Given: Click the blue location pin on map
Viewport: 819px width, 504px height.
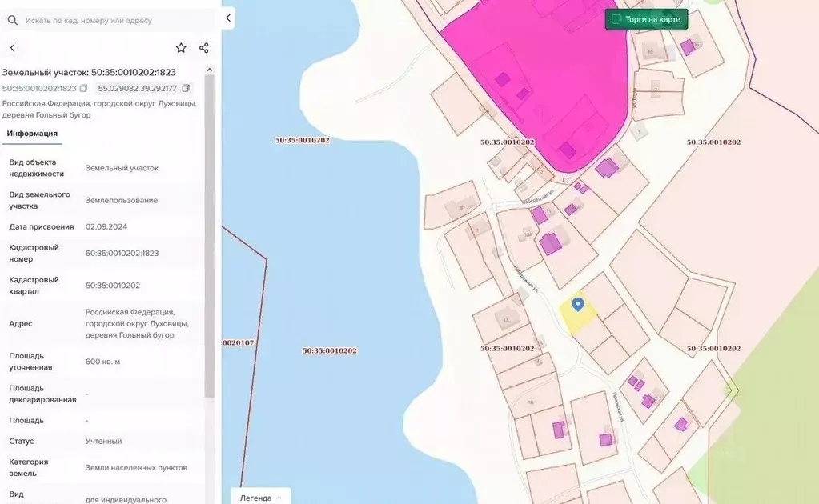Looking at the screenshot, I should [578, 305].
